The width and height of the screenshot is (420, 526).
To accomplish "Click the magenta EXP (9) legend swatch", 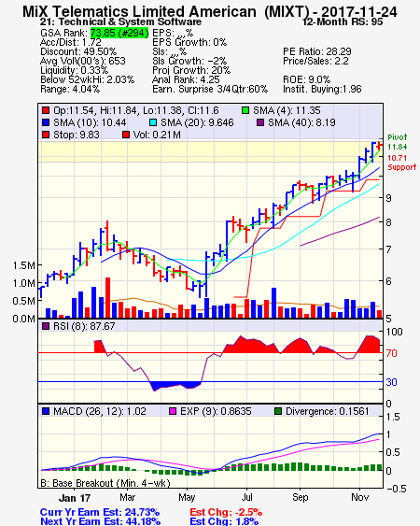I will [173, 411].
